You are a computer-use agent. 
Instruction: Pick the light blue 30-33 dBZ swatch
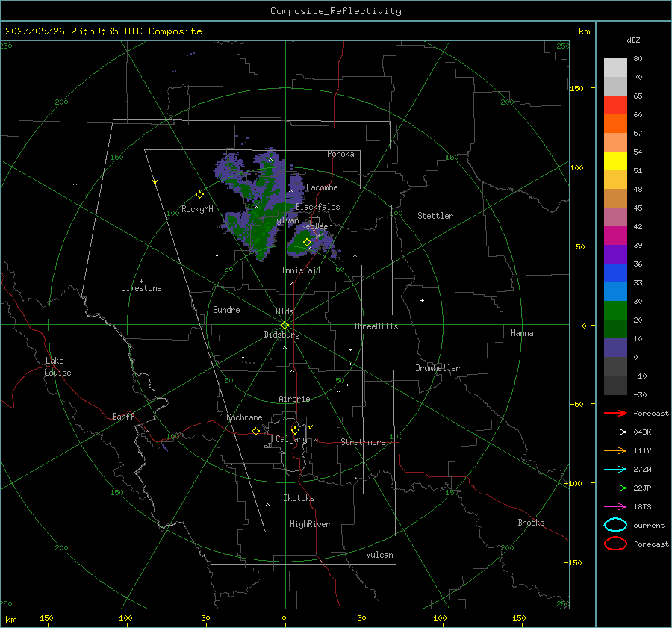click(x=615, y=291)
